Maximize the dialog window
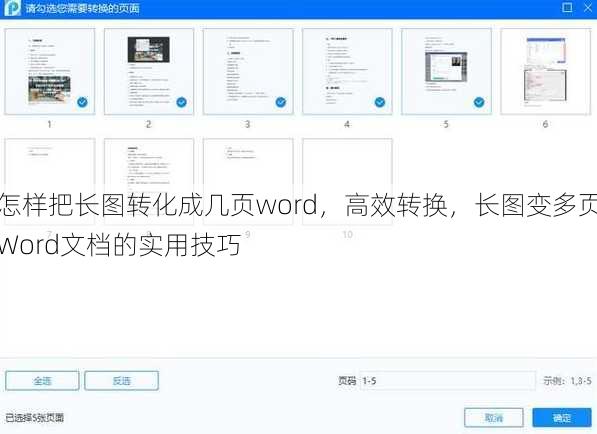This screenshot has height=434, width=597. (567, 8)
